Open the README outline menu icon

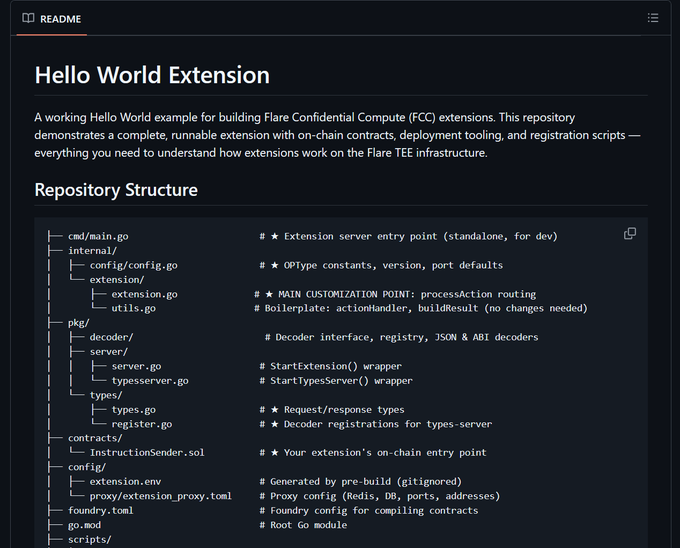(x=653, y=18)
